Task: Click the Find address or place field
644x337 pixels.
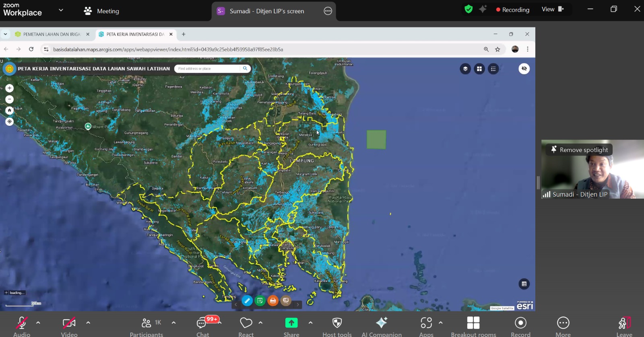Action: tap(208, 69)
